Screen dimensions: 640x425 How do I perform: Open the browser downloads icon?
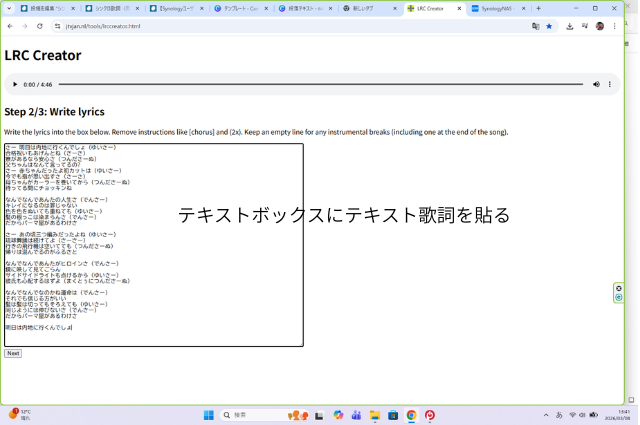coord(569,26)
